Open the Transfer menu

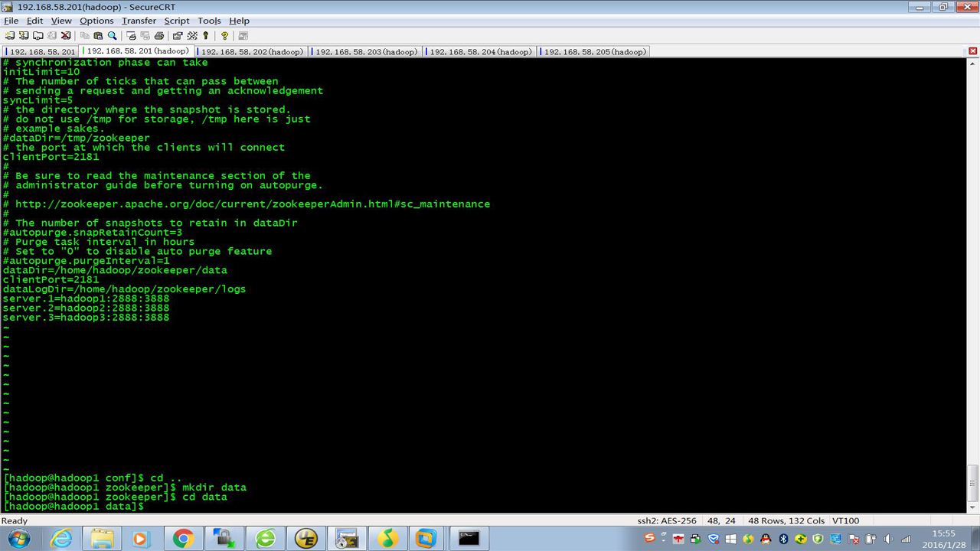click(x=139, y=21)
